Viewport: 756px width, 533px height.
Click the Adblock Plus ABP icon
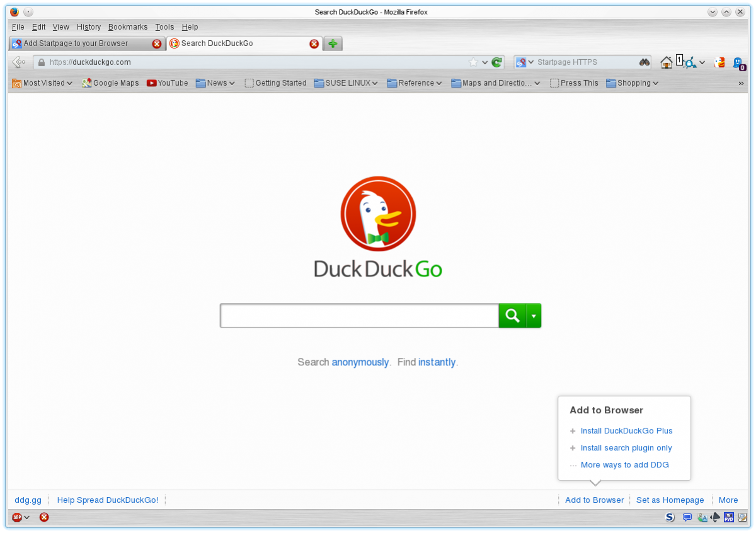tap(17, 517)
